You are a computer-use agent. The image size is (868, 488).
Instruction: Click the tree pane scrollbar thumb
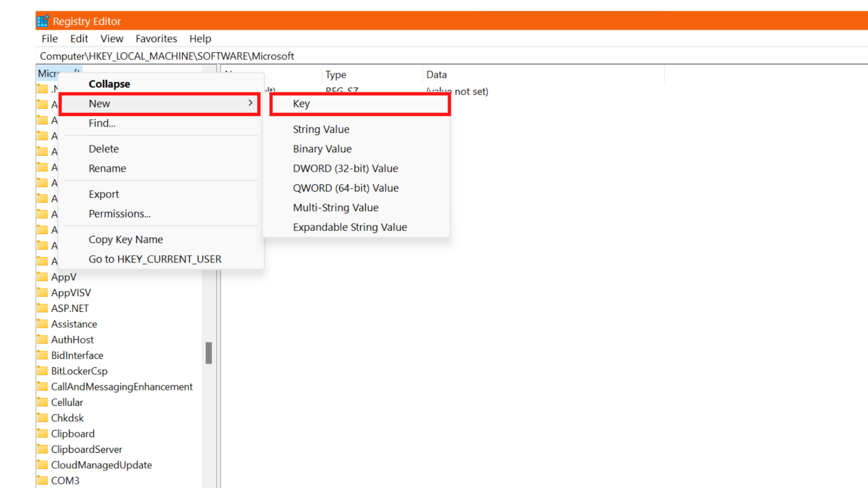(x=209, y=353)
